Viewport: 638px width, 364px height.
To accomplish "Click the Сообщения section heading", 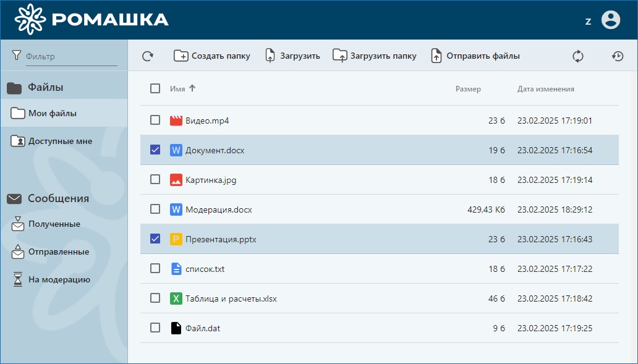I will pos(58,198).
